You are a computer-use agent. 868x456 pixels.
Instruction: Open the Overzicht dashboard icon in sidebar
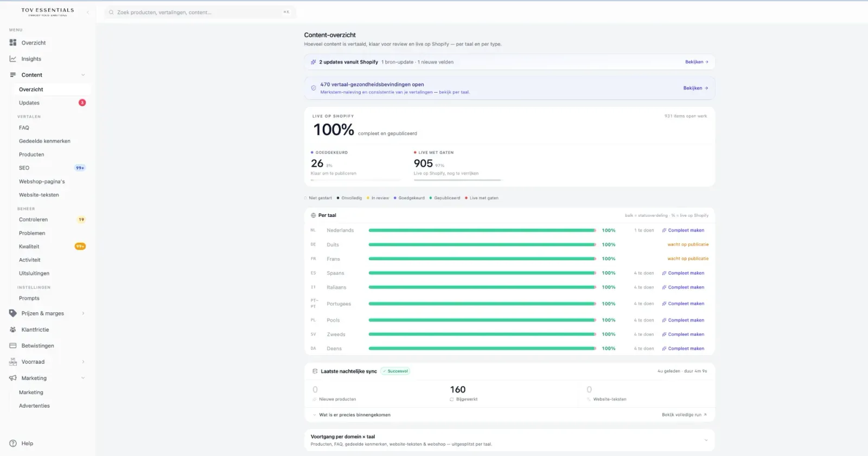13,42
